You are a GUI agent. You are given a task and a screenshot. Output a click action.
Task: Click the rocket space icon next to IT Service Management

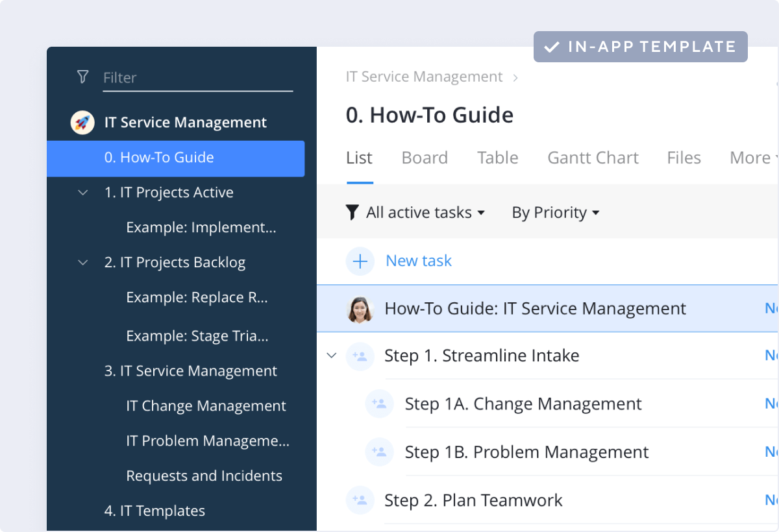click(81, 122)
